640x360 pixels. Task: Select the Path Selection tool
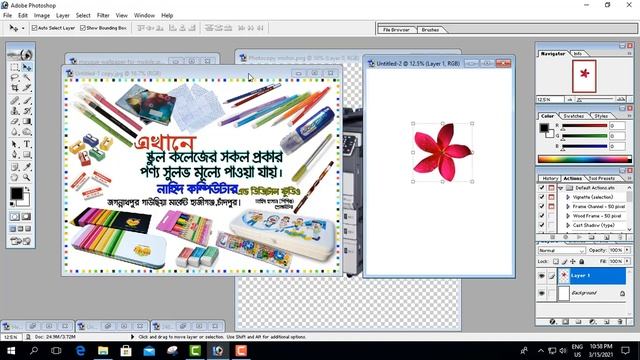tap(15, 144)
